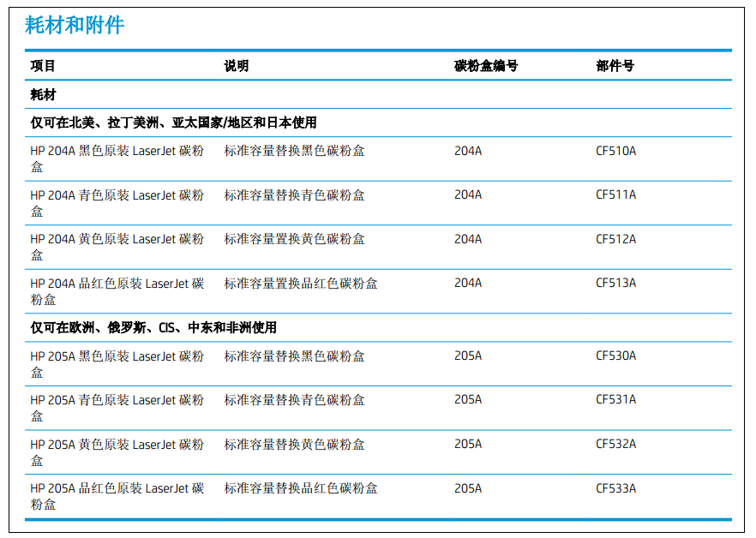The height and width of the screenshot is (538, 756).
Task: Click 标准容量替换黑色碳粉盒 in the CF530A row
Action: (x=294, y=356)
